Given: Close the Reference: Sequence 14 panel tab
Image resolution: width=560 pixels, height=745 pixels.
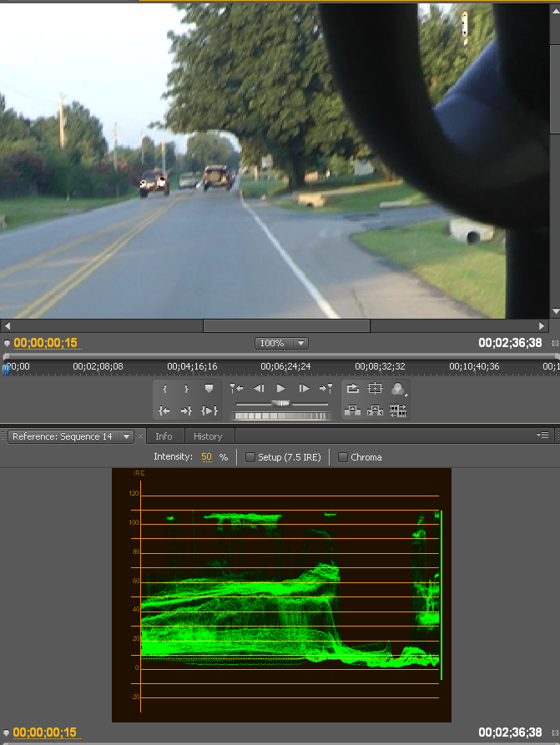Looking at the screenshot, I should pyautogui.click(x=140, y=435).
